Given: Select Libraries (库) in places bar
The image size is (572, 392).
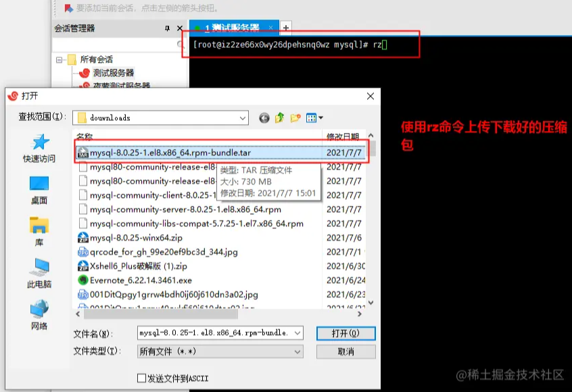Looking at the screenshot, I should click(x=39, y=232).
